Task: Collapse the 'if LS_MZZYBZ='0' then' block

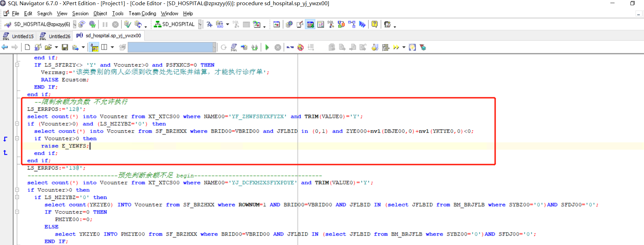Action: [x=17, y=197]
